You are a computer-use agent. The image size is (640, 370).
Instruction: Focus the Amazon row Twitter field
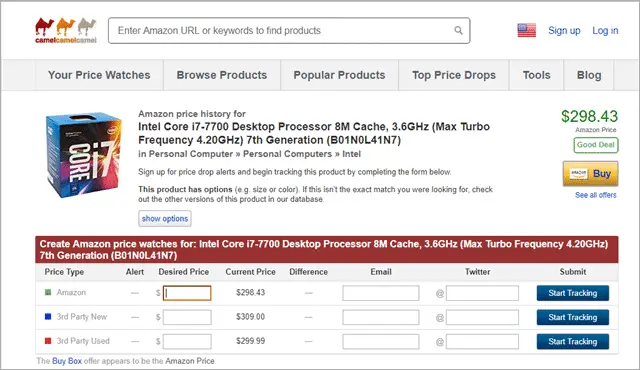[482, 293]
